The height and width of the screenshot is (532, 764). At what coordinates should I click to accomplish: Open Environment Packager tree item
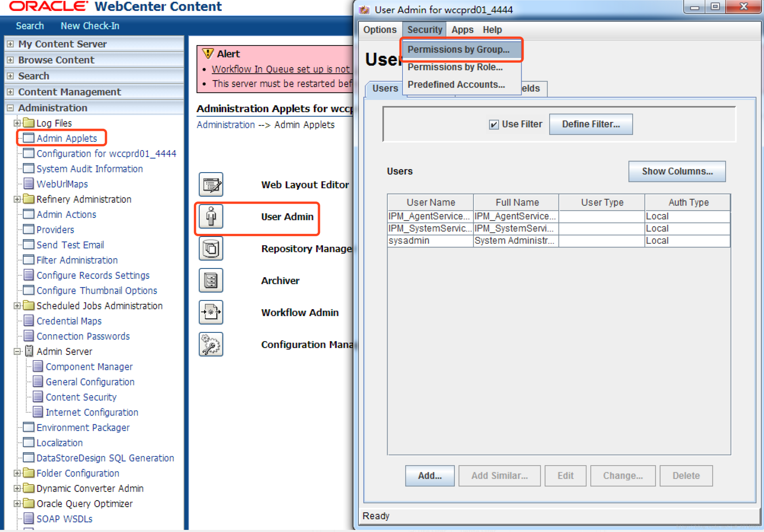(83, 428)
